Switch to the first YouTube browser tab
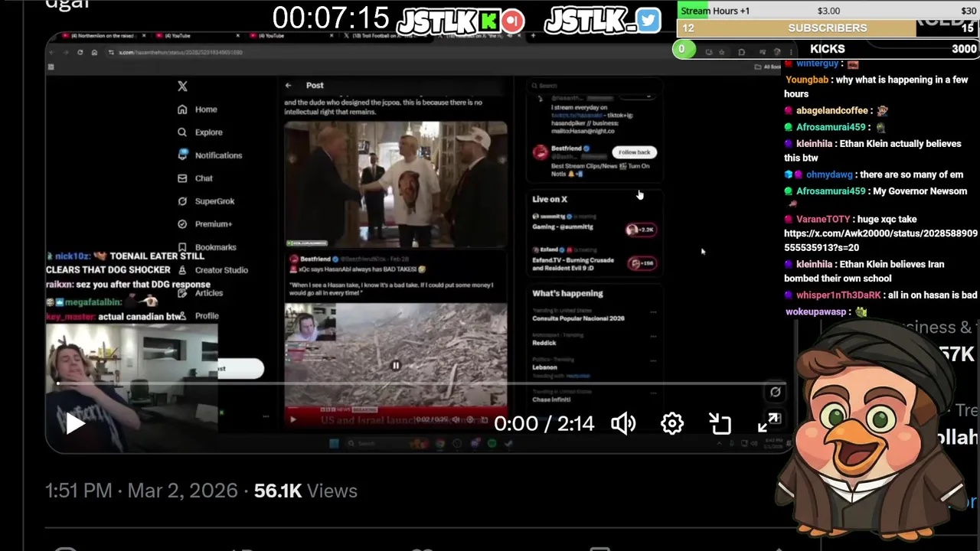980x551 pixels. coord(198,36)
